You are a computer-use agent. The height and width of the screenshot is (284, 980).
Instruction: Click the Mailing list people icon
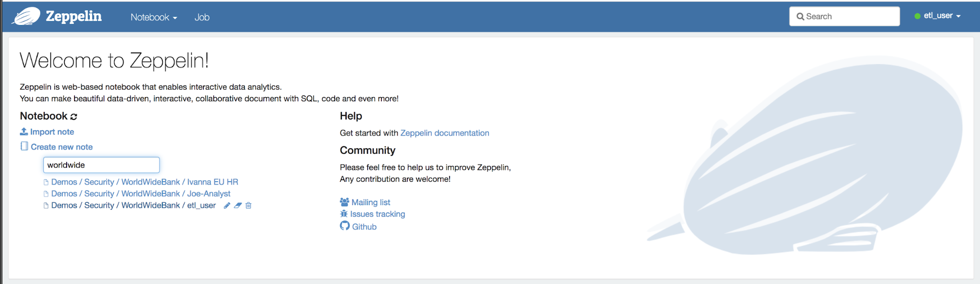[x=345, y=202]
